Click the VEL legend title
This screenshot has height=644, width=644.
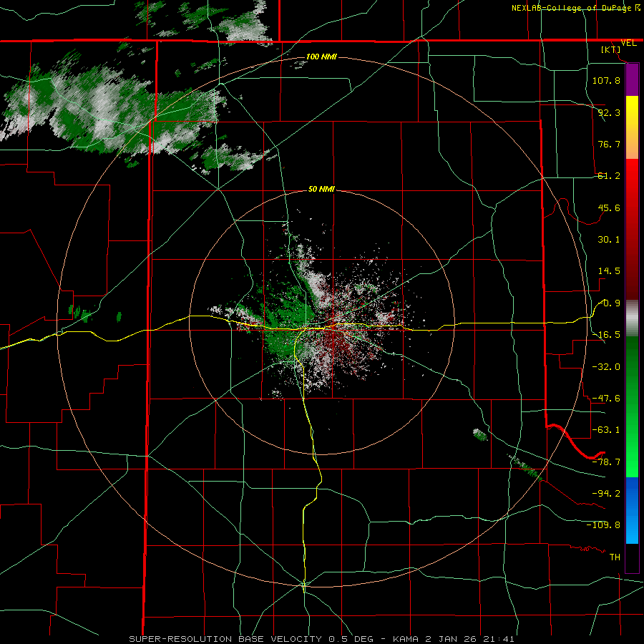pyautogui.click(x=628, y=43)
